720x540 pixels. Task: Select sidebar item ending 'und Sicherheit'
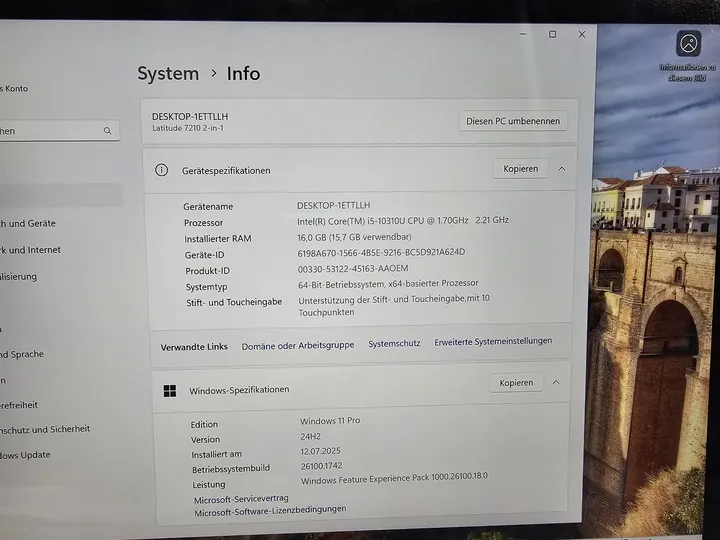(x=45, y=429)
